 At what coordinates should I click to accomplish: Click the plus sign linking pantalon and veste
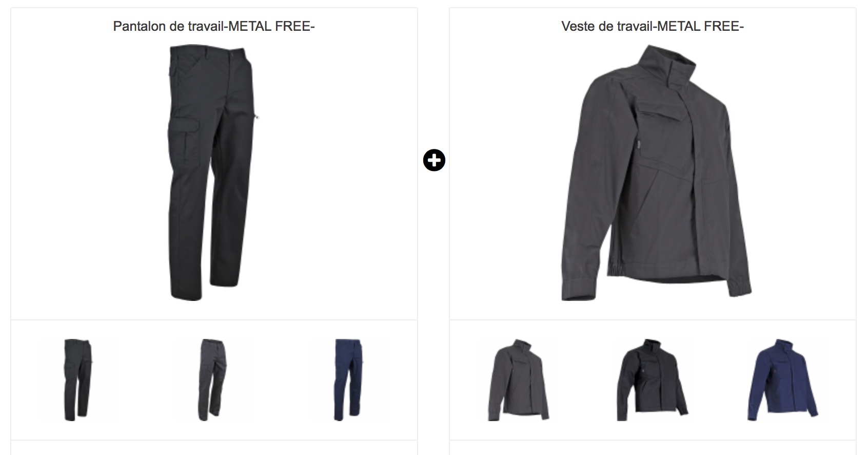tap(434, 161)
